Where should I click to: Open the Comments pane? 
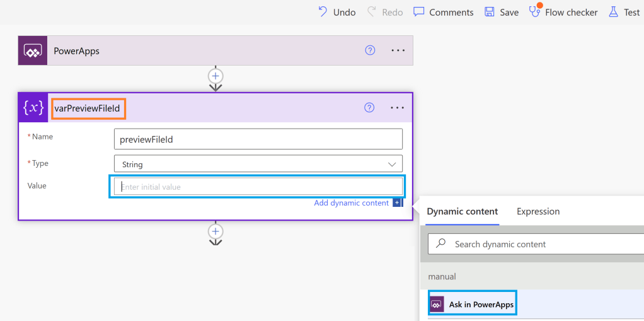pos(443,12)
